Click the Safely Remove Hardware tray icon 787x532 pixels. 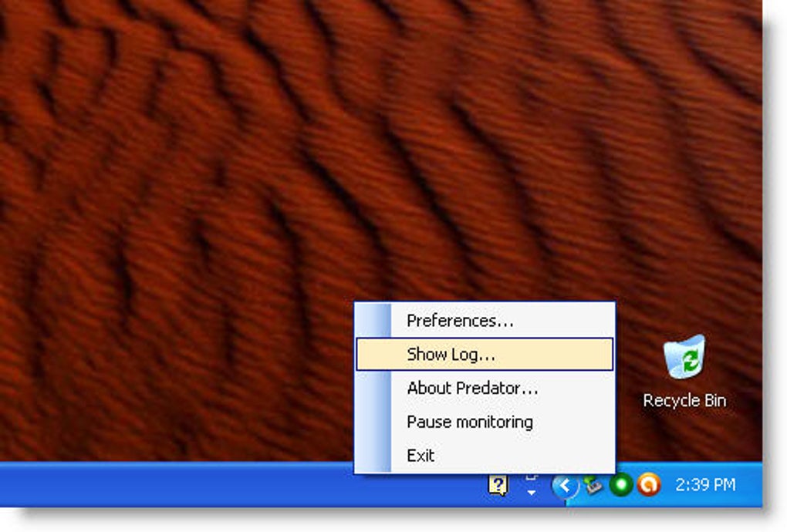(x=594, y=485)
